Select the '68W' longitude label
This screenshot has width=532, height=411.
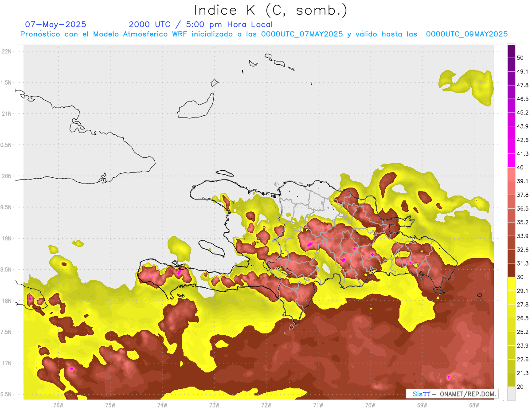[474, 405]
